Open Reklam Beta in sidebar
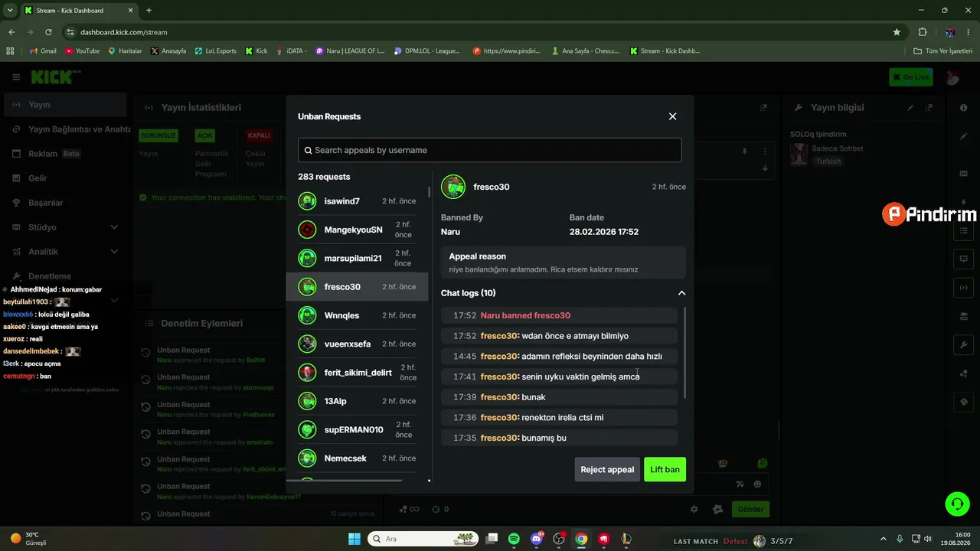The width and height of the screenshot is (980, 551). (65, 154)
